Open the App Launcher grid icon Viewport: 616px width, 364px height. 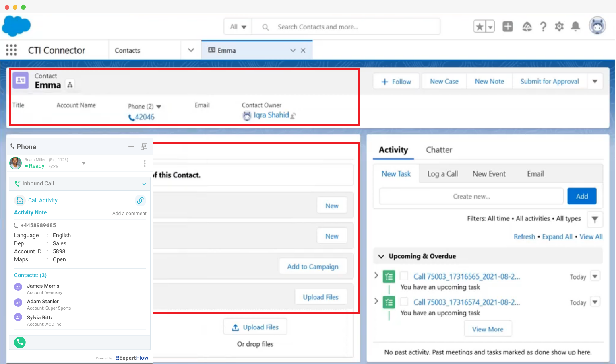[x=11, y=49]
